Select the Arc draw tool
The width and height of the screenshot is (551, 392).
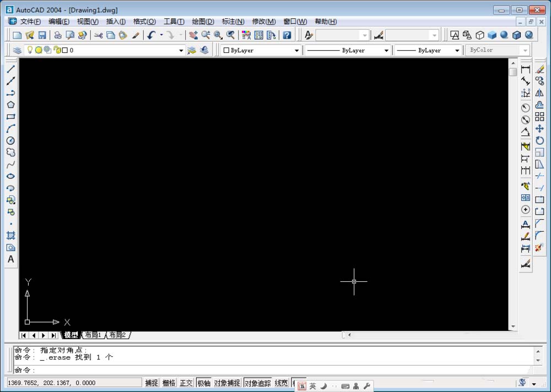[x=11, y=129]
